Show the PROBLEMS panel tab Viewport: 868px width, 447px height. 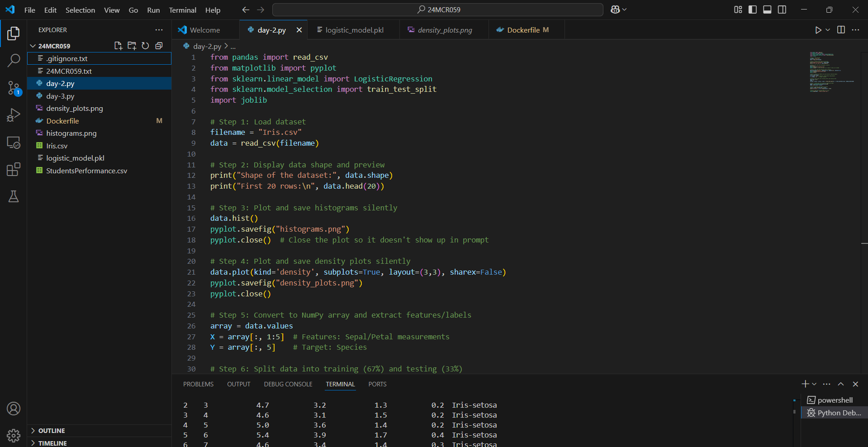click(x=198, y=384)
